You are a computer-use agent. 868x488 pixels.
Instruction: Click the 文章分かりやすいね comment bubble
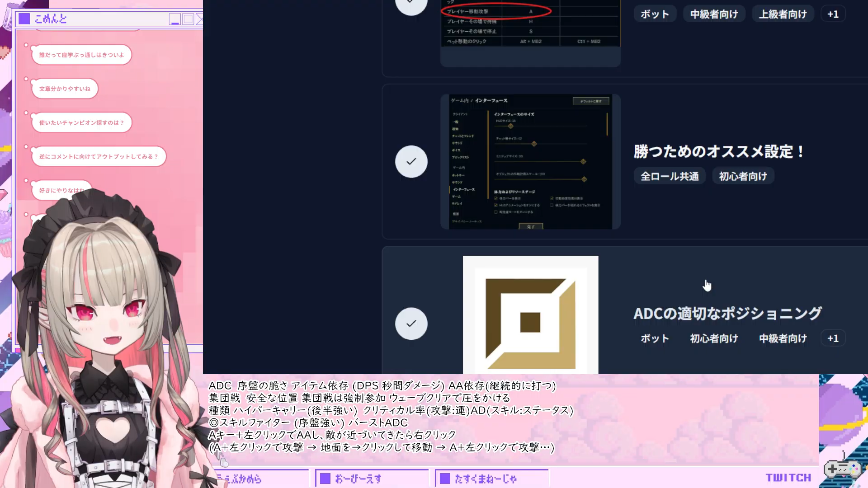(65, 89)
